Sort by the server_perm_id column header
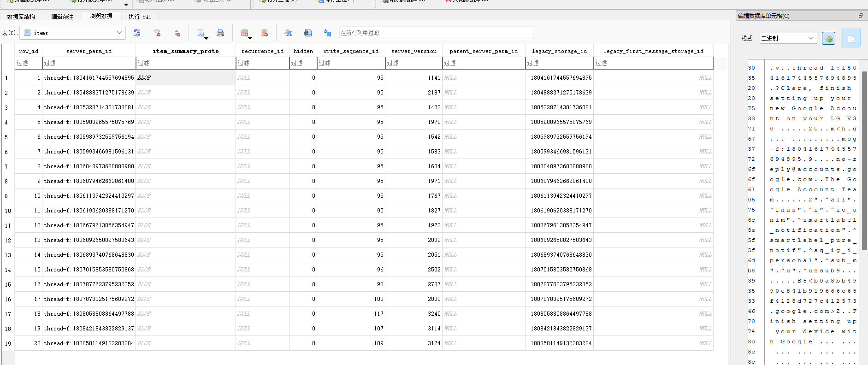Viewport: 868px width, 365px height. (89, 51)
